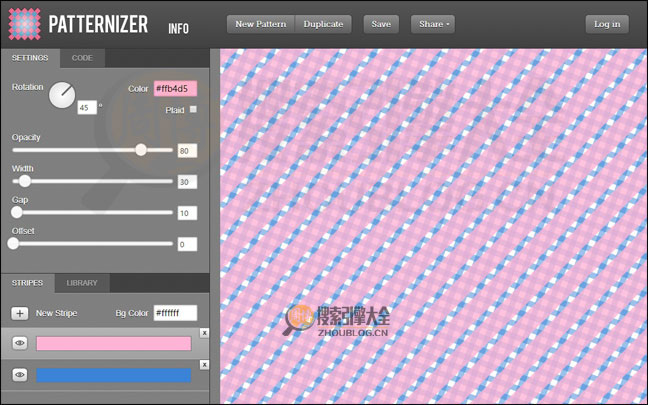Select the blue stripe color bar
This screenshot has width=648, height=405.
[114, 375]
